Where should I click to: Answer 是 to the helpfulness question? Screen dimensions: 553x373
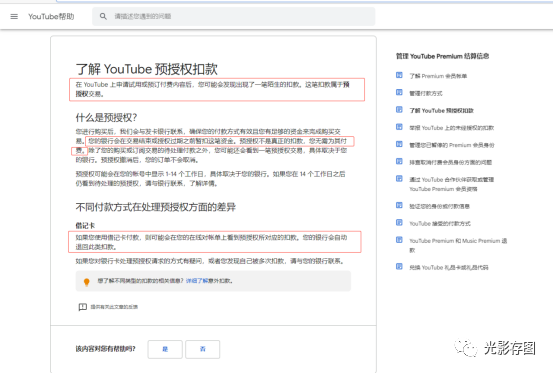click(x=165, y=349)
